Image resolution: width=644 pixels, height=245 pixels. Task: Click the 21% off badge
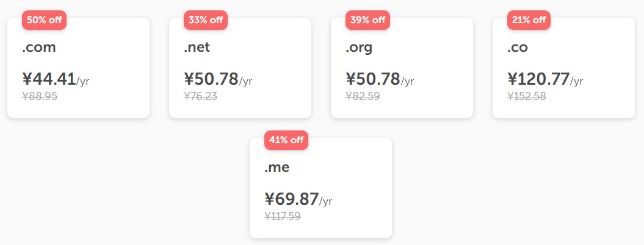point(529,20)
